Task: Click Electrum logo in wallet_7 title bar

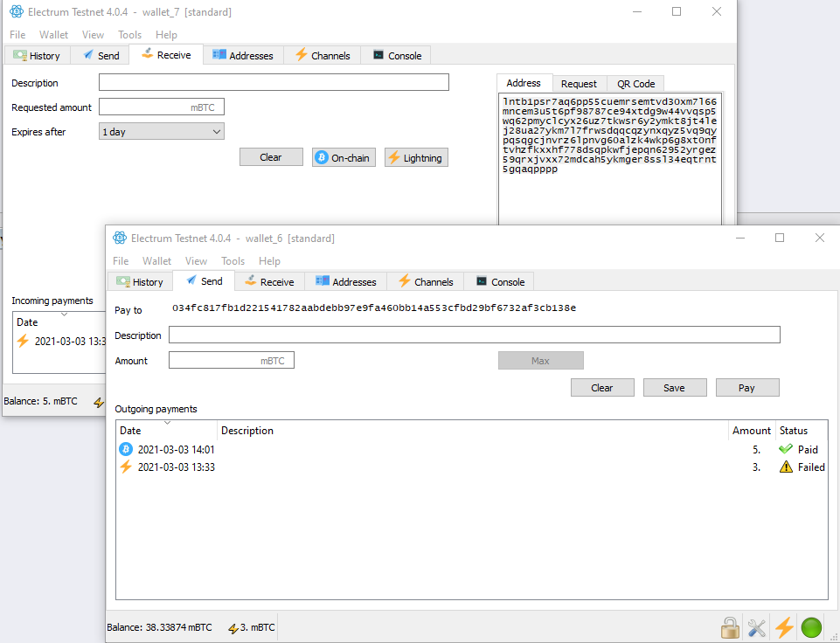Action: point(17,11)
